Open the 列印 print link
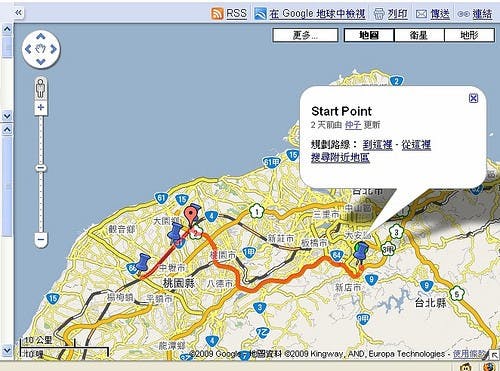 coord(397,14)
